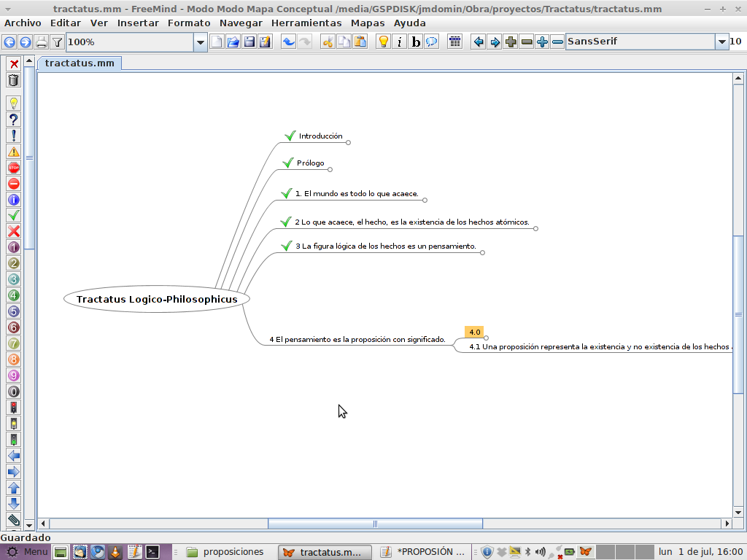The image size is (747, 560).
Task: Open the zoom 100% dropdown
Action: (x=200, y=42)
